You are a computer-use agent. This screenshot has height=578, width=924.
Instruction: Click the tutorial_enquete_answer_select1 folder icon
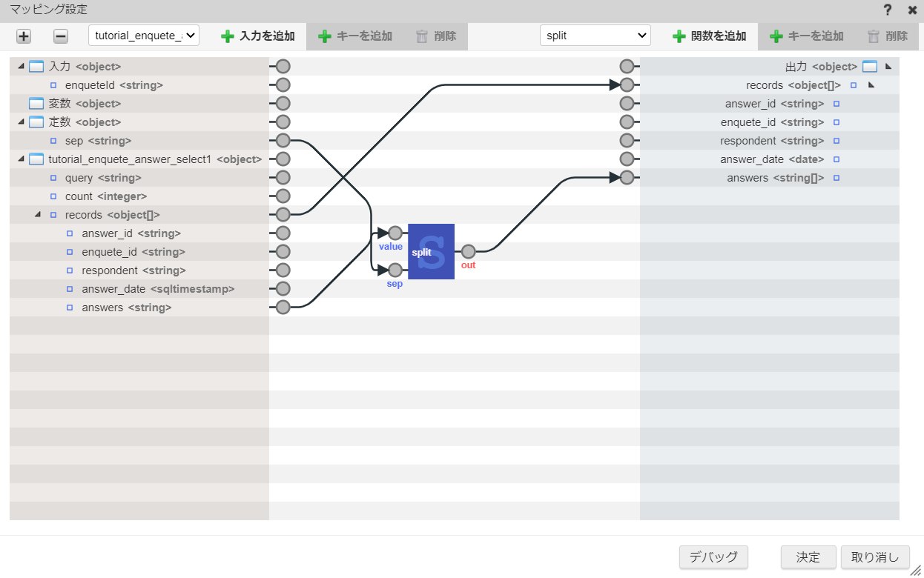coord(36,159)
